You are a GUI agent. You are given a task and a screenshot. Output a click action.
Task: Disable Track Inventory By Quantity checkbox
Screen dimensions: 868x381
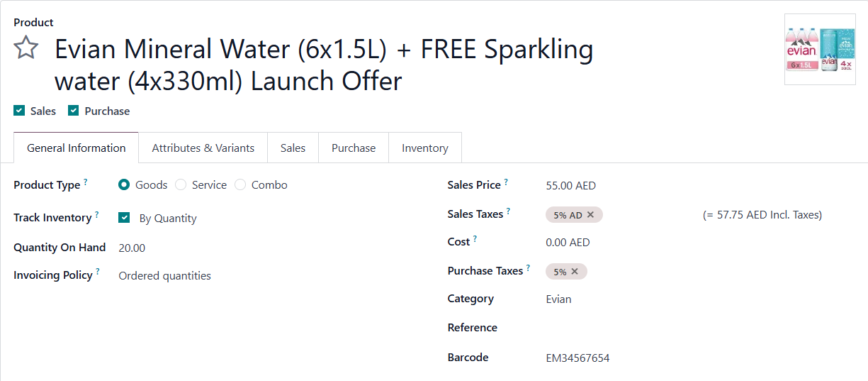(124, 218)
